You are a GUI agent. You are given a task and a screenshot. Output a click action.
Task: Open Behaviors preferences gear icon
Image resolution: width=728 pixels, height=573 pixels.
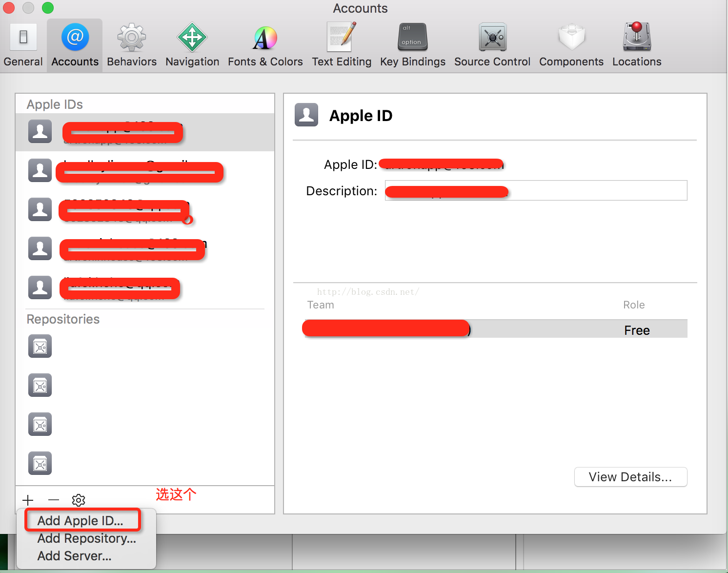(x=132, y=38)
